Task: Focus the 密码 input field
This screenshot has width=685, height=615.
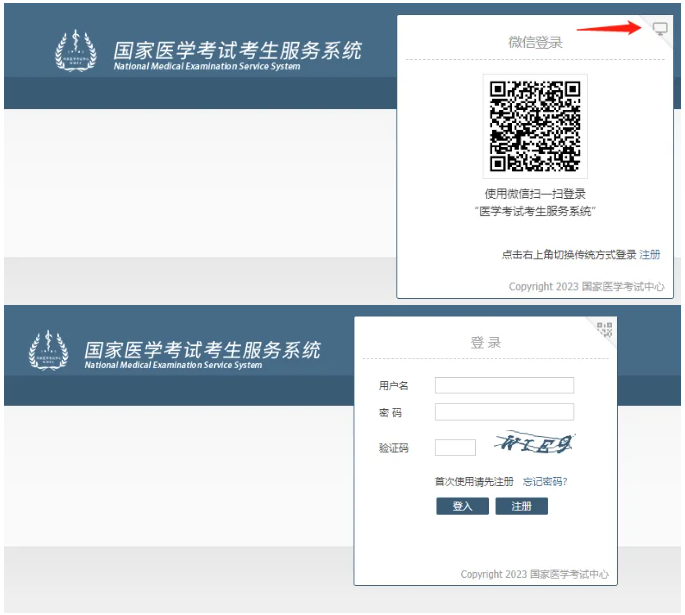Action: 504,412
